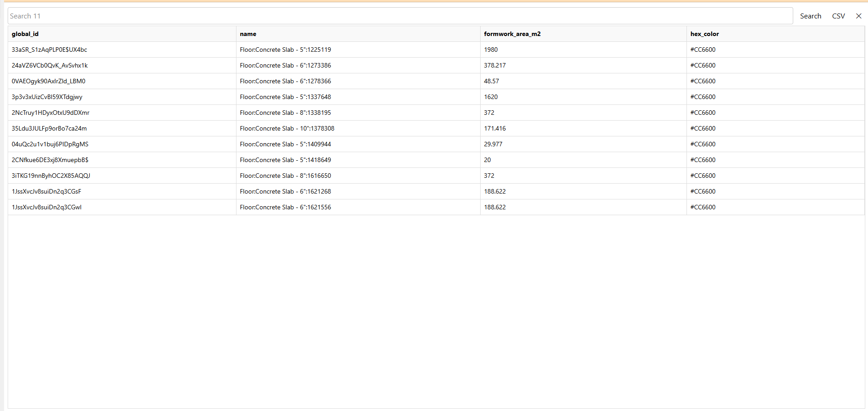This screenshot has width=868, height=411.
Task: Click the Concrete Slab 8":1616650 name cell
Action: (285, 176)
